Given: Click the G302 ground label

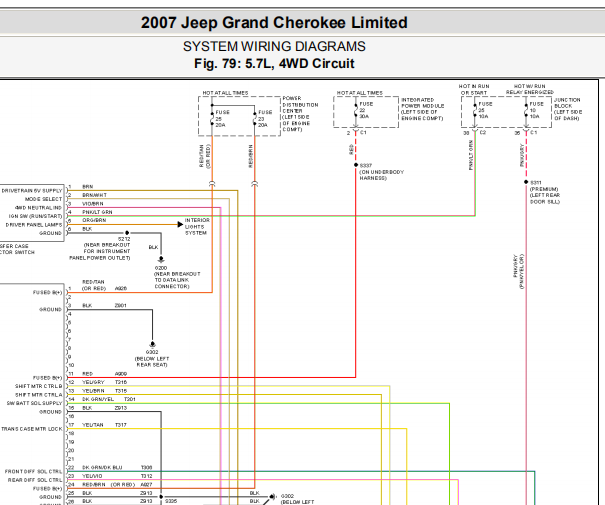Looking at the screenshot, I should tap(152, 352).
